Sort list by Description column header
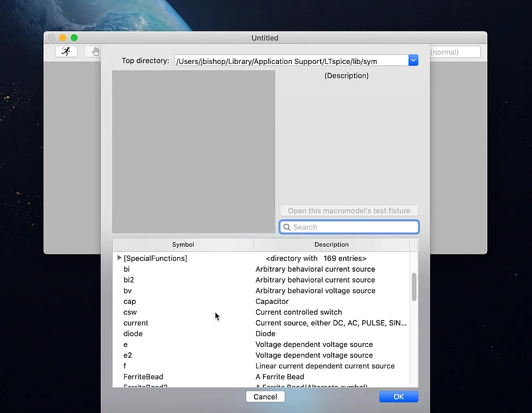Screen dimensions: 532x413 pos(331,245)
